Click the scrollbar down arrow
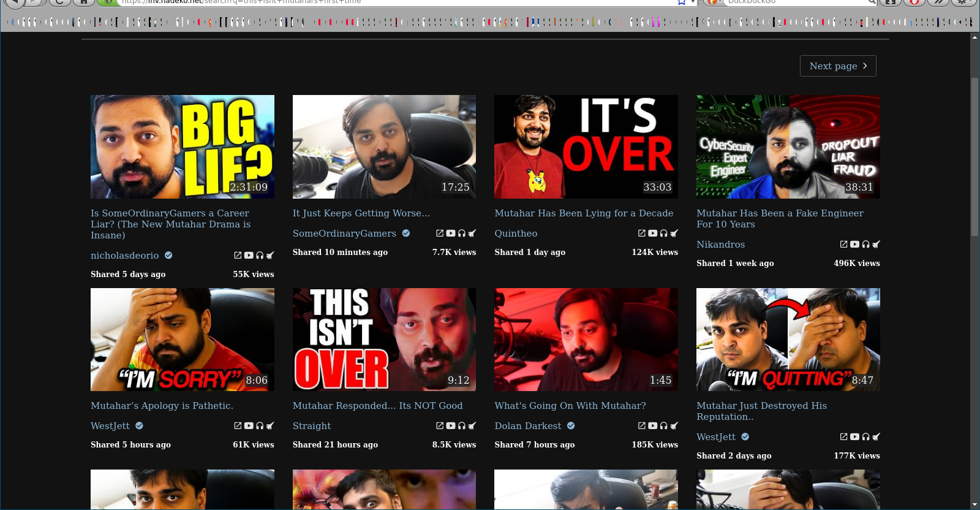This screenshot has height=510, width=980. (x=974, y=504)
